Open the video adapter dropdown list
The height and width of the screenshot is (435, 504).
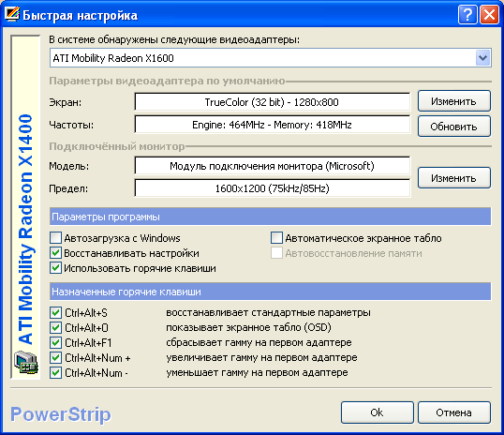(x=482, y=58)
